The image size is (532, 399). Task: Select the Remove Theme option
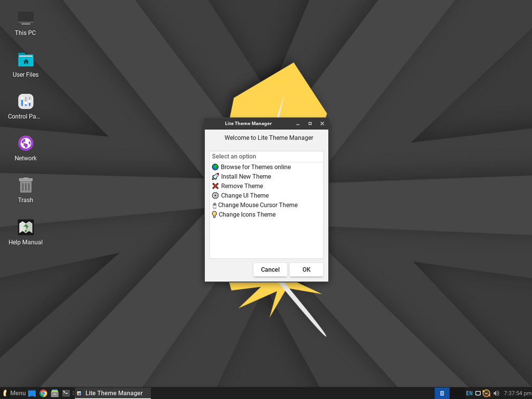point(242,186)
